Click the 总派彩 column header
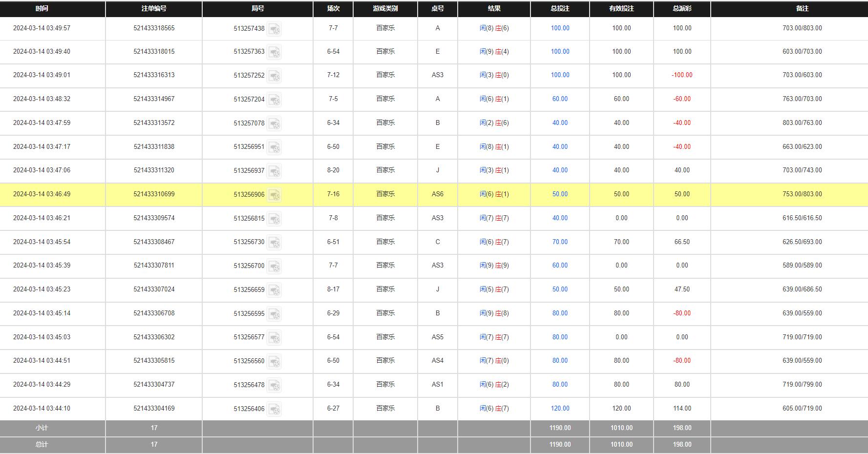This screenshot has height=454, width=868. click(682, 8)
